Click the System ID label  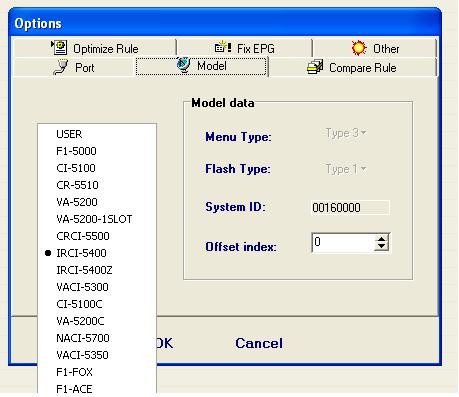[x=235, y=207]
